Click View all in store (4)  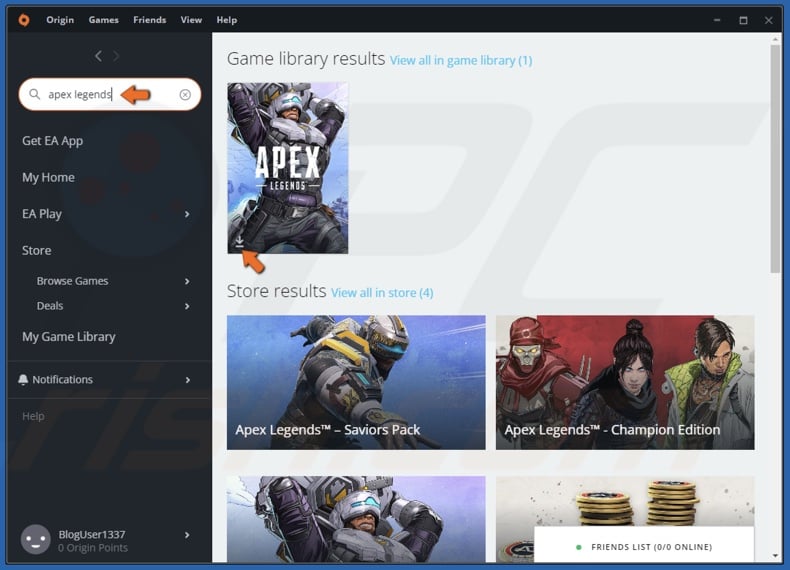(382, 293)
